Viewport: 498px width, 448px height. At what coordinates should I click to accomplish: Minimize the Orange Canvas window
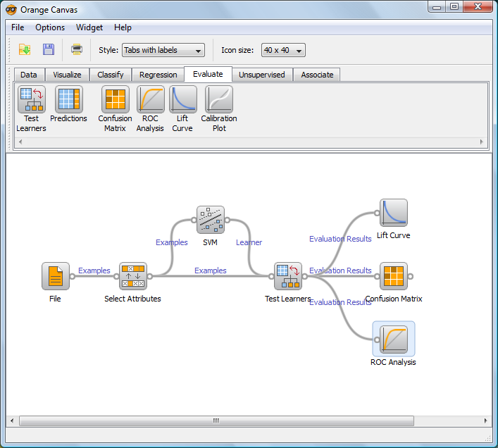point(437,7)
